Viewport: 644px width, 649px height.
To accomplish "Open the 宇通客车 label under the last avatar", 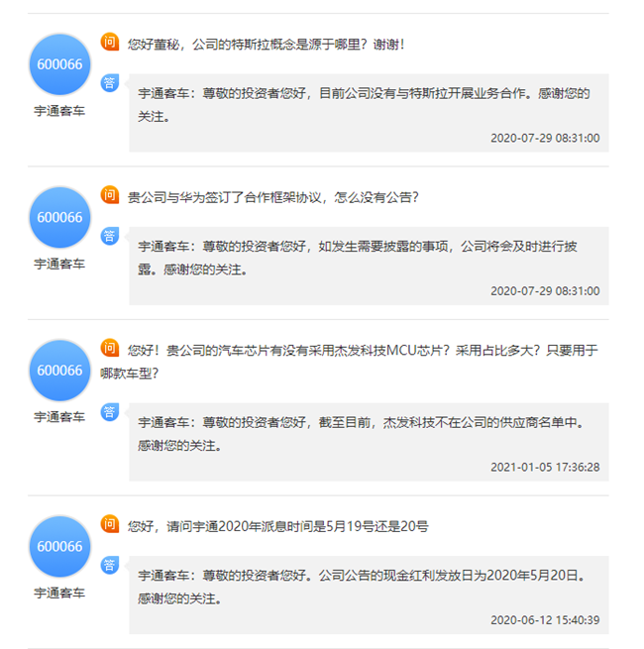I will (x=59, y=594).
